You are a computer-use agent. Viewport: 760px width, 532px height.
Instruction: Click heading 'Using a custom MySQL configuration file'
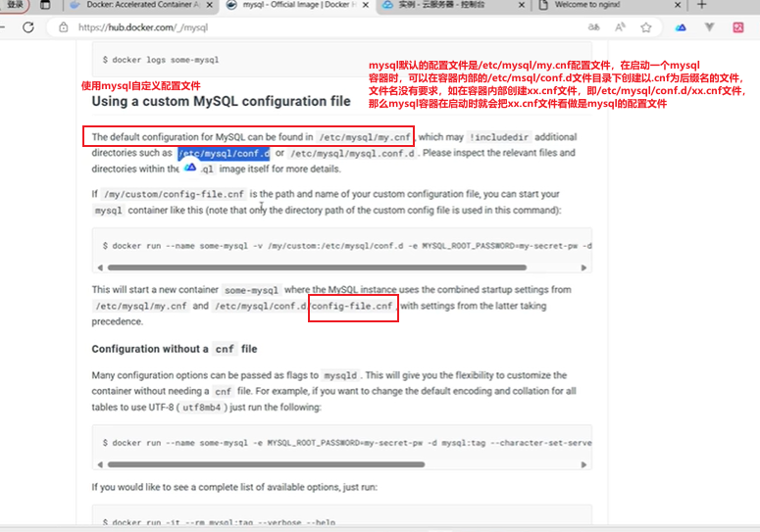click(221, 101)
